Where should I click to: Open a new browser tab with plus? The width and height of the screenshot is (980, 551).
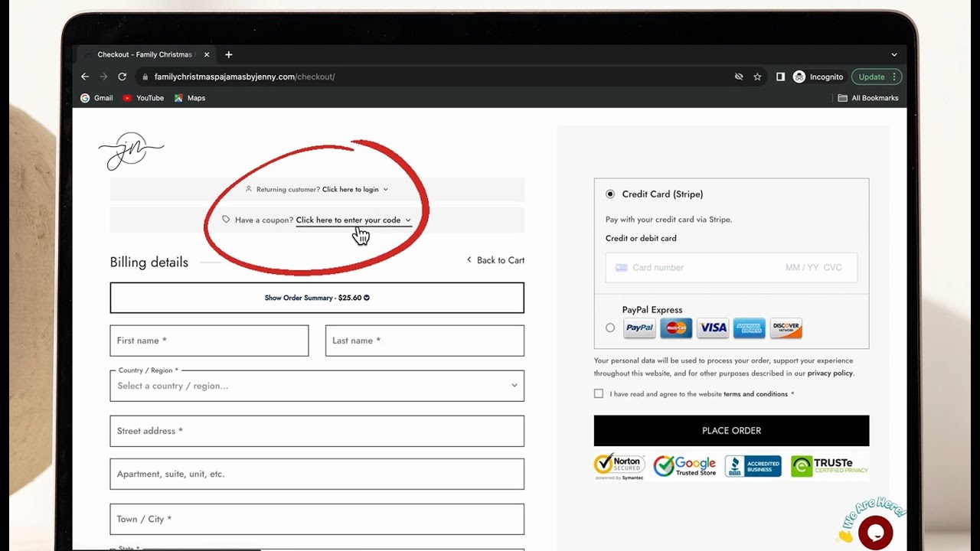[x=228, y=54]
